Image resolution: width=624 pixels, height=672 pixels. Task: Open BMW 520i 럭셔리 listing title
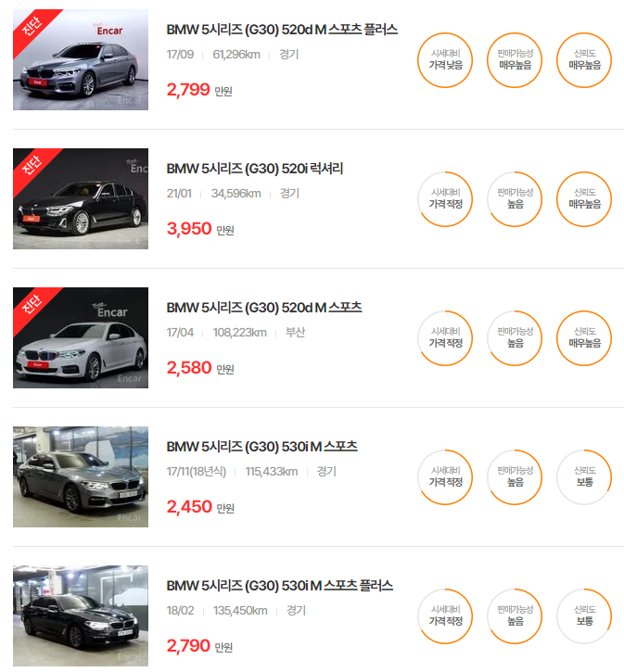(x=255, y=169)
